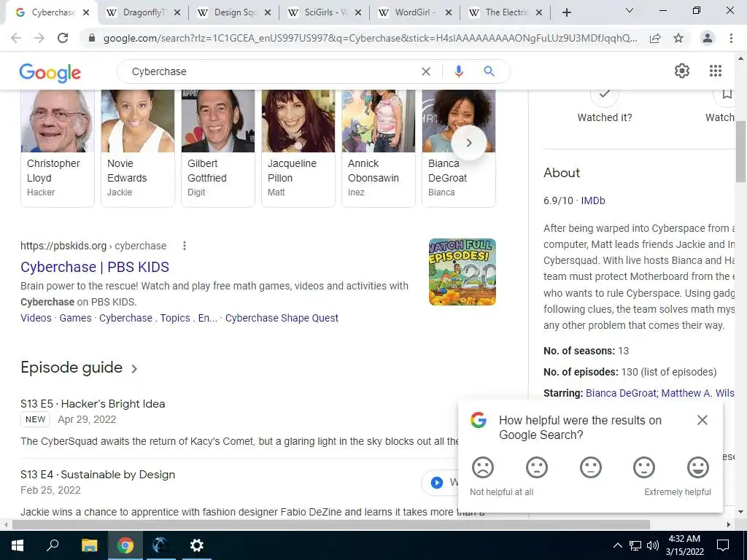
Task: Switch to the Design Squad tab
Action: click(234, 12)
